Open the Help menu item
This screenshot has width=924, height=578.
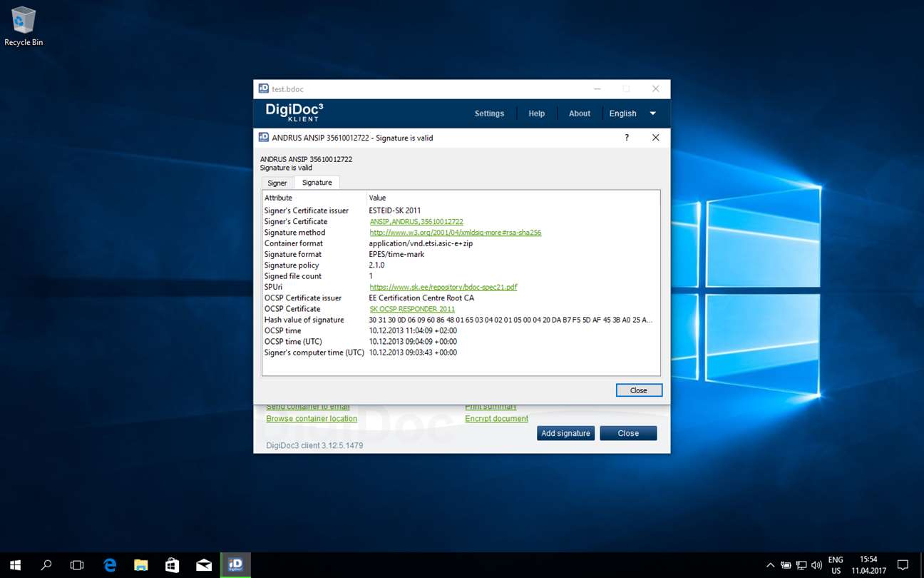(536, 113)
